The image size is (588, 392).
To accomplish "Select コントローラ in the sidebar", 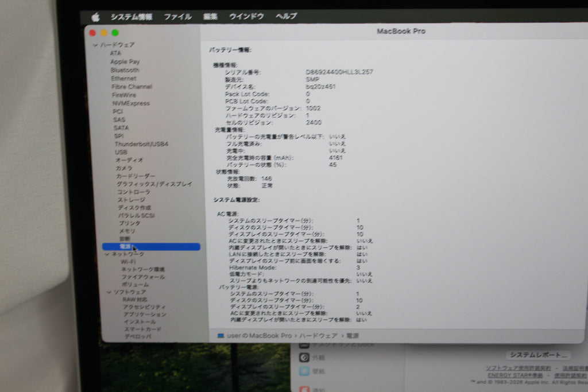I will pyautogui.click(x=133, y=192).
